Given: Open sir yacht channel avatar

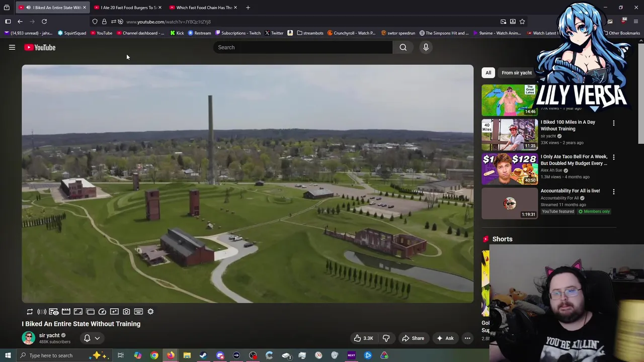Looking at the screenshot, I should [x=28, y=338].
